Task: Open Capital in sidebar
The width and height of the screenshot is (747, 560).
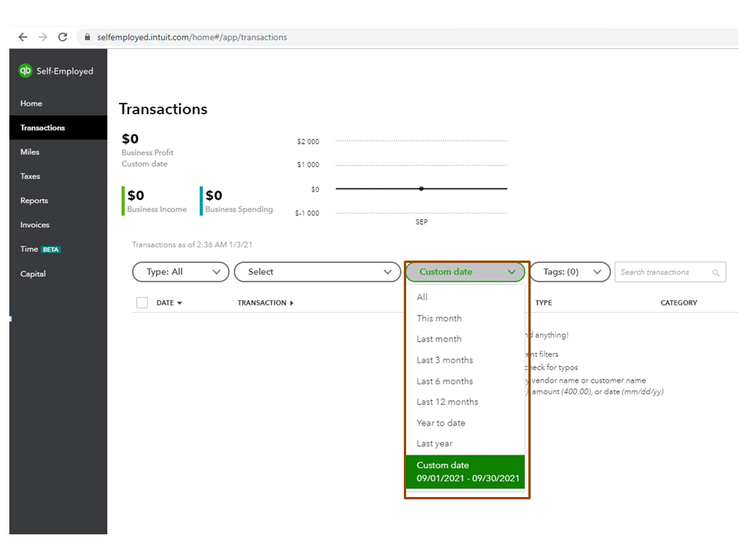Action: 58,274
